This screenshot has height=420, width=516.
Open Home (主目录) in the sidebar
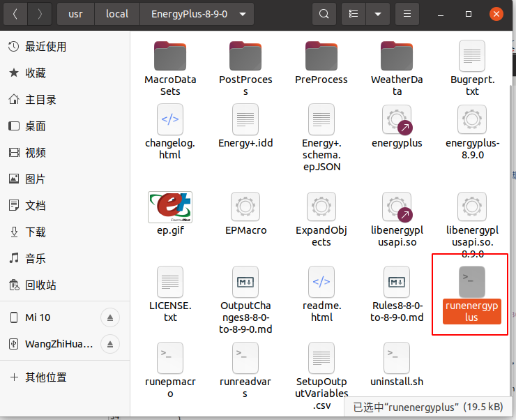coord(65,99)
